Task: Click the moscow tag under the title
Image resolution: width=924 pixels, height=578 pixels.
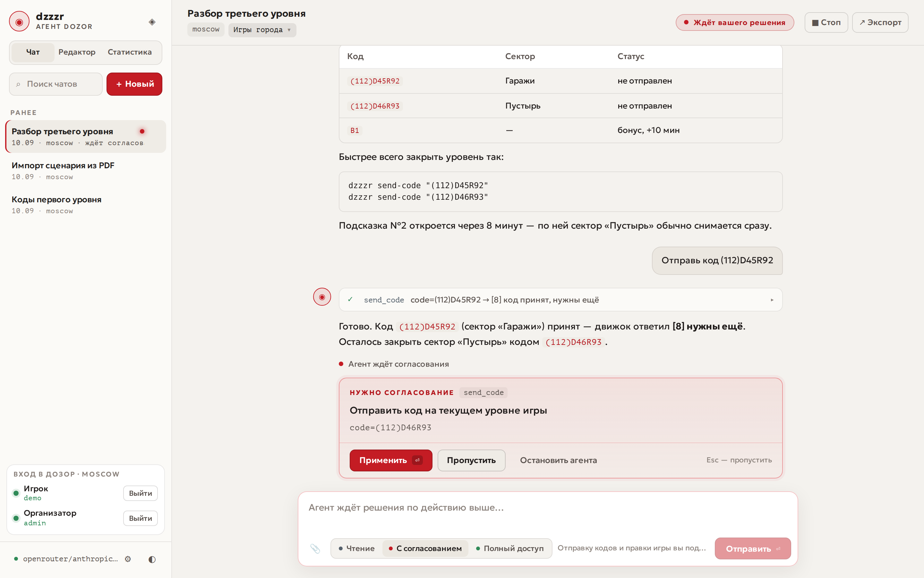Action: click(x=206, y=30)
